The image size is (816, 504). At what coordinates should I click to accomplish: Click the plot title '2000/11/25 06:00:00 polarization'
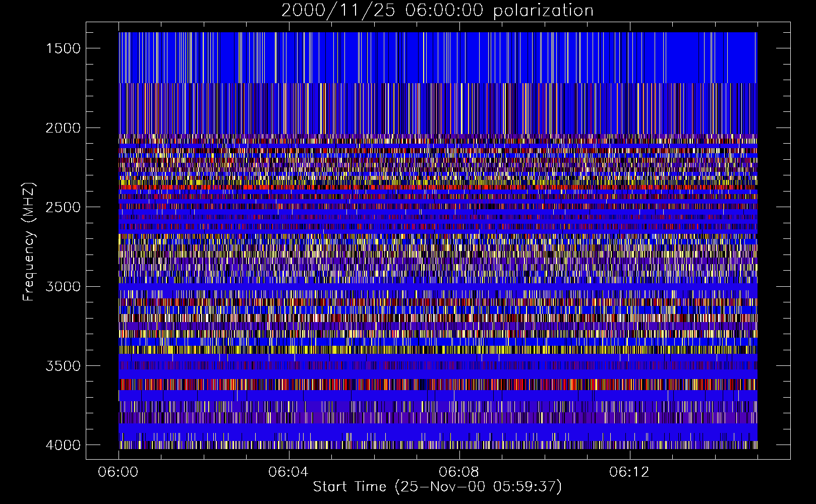437,11
